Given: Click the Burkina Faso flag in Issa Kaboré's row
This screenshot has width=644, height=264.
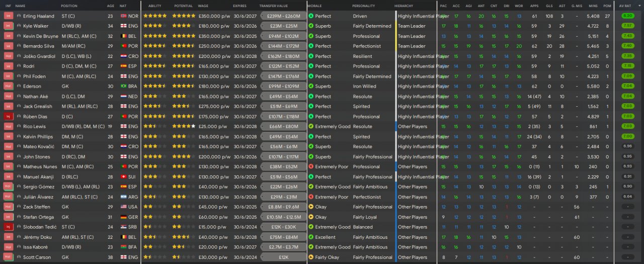Looking at the screenshot, I should (x=124, y=247).
